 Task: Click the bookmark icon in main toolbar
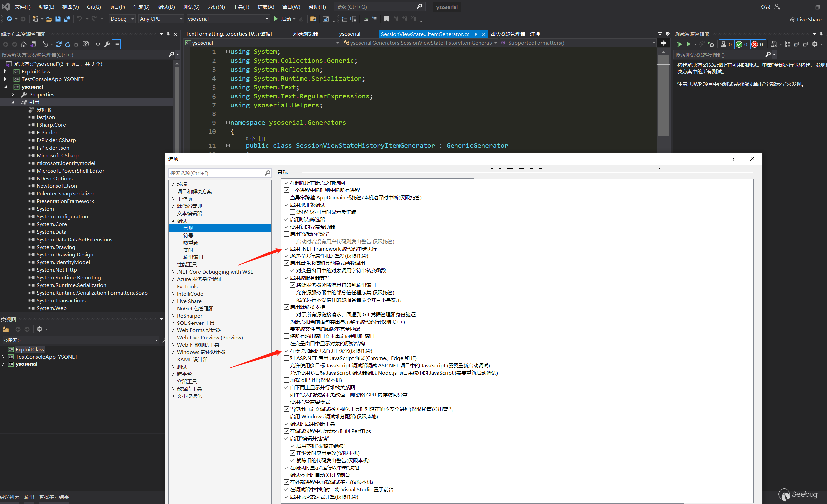tap(386, 19)
